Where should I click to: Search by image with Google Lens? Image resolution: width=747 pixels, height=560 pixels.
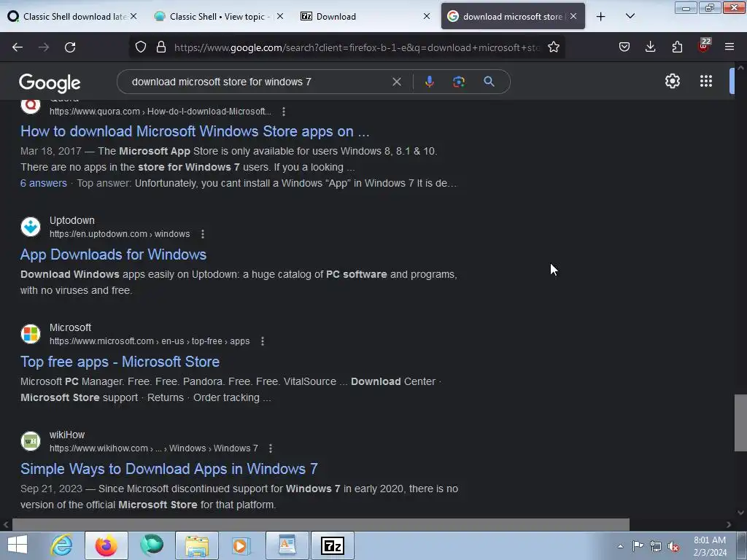(x=459, y=82)
